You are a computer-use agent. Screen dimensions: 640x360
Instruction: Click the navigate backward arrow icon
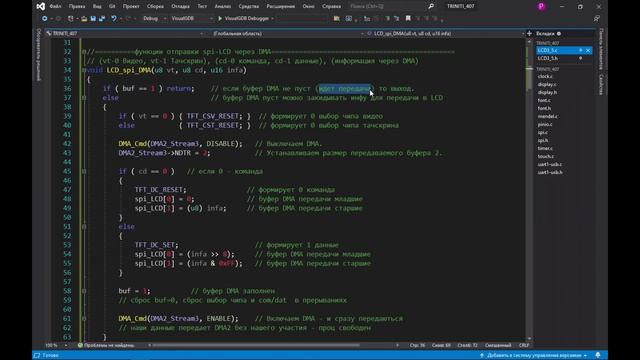[45, 18]
